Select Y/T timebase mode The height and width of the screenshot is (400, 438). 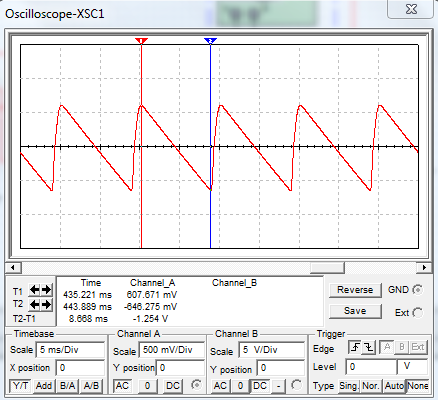coord(21,386)
